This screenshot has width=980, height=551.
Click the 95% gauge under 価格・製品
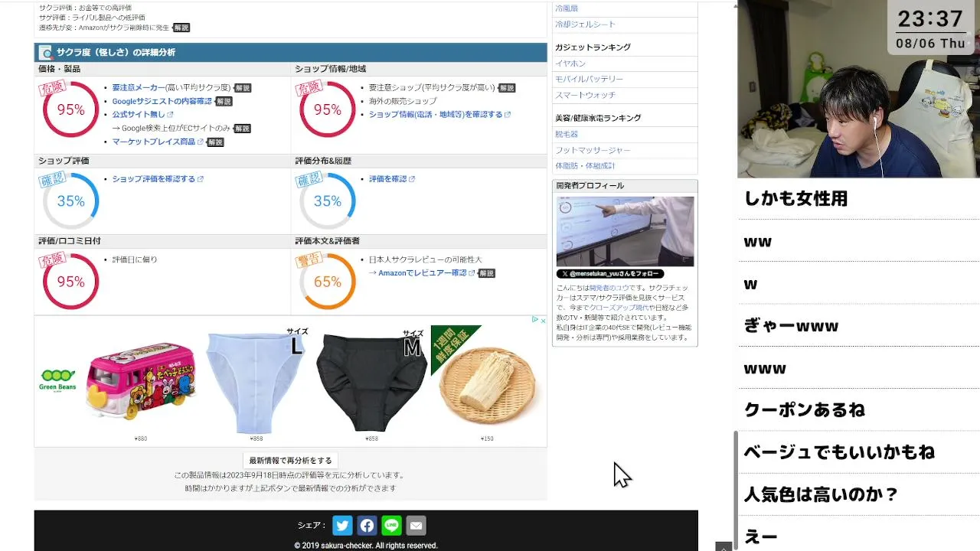pyautogui.click(x=70, y=109)
